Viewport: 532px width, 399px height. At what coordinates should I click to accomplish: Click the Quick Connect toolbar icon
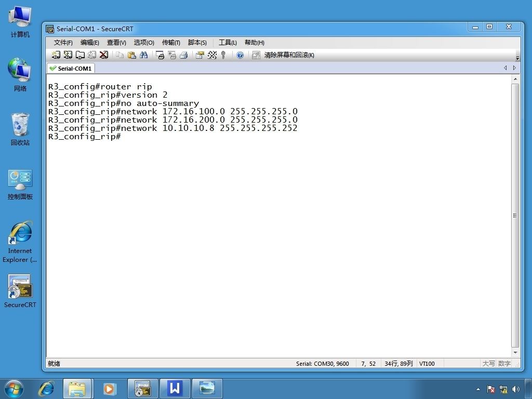68,55
